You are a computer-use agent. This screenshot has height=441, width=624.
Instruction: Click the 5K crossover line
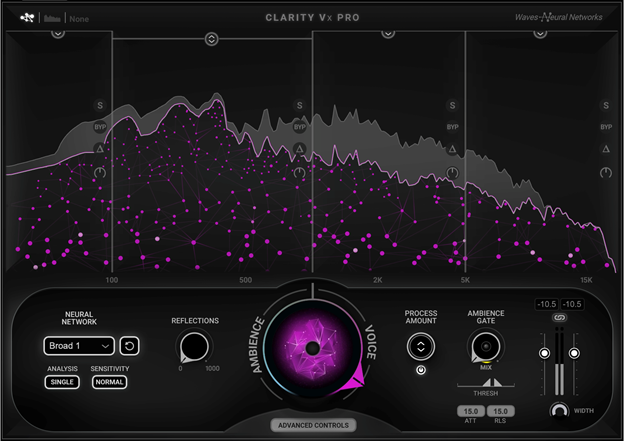point(465,151)
